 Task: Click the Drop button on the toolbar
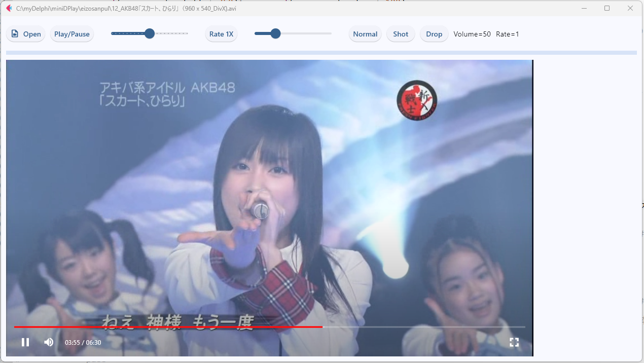pyautogui.click(x=434, y=33)
